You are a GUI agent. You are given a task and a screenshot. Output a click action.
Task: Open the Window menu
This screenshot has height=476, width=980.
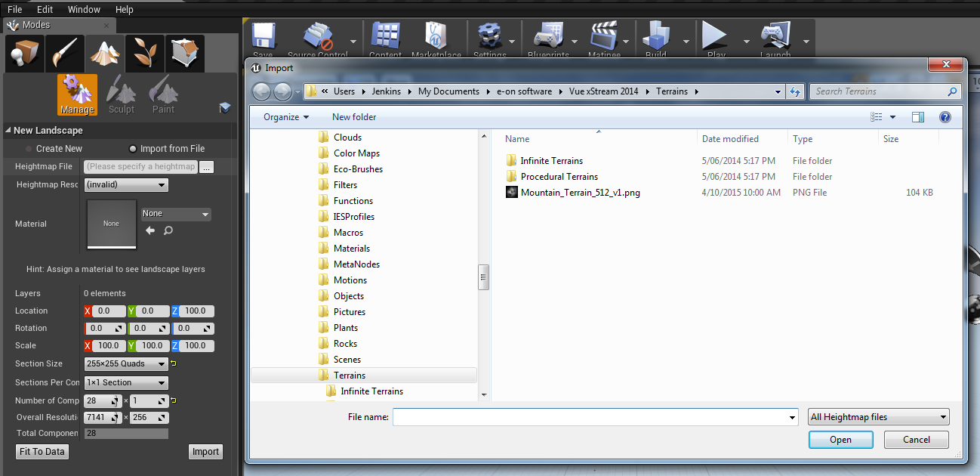tap(84, 10)
